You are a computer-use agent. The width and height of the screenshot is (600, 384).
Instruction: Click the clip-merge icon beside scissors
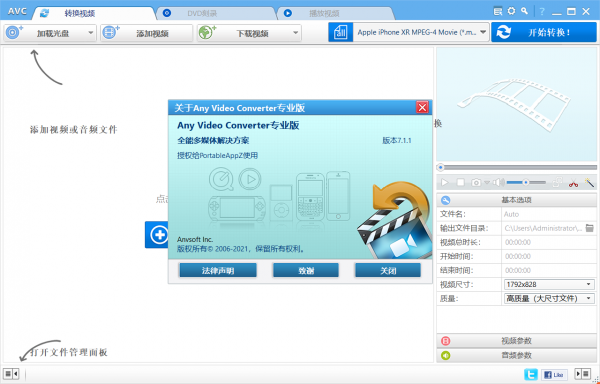(x=558, y=182)
